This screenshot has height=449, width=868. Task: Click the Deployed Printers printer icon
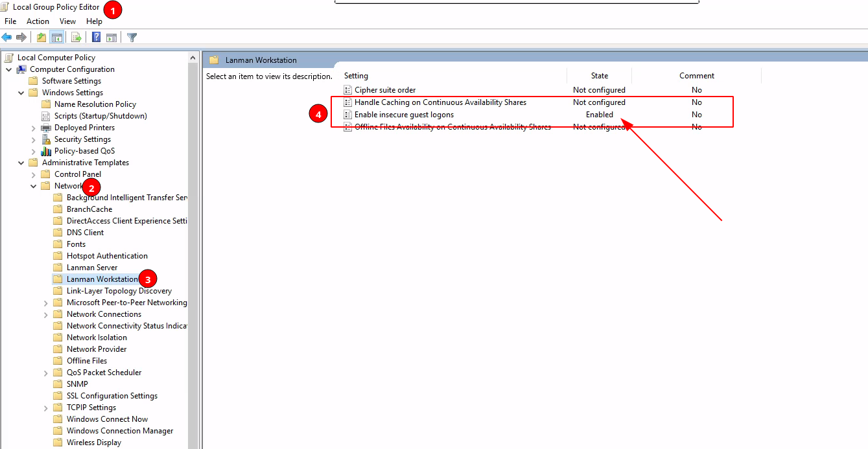46,128
